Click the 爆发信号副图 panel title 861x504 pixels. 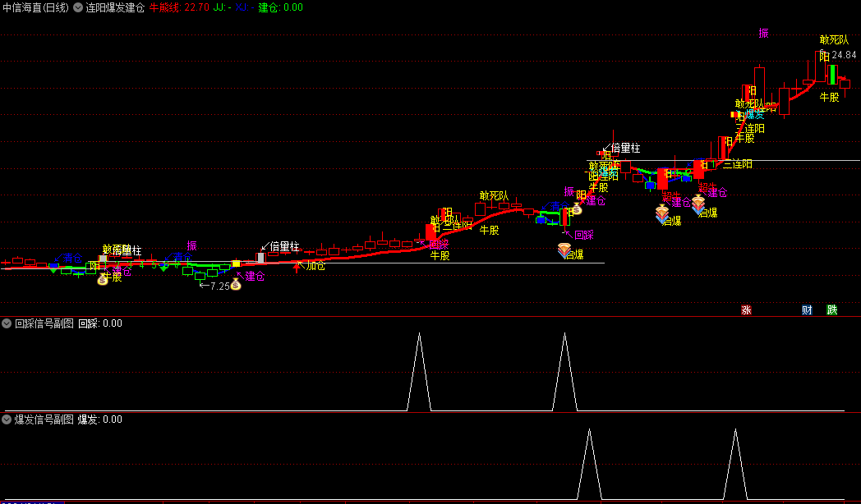(44, 419)
